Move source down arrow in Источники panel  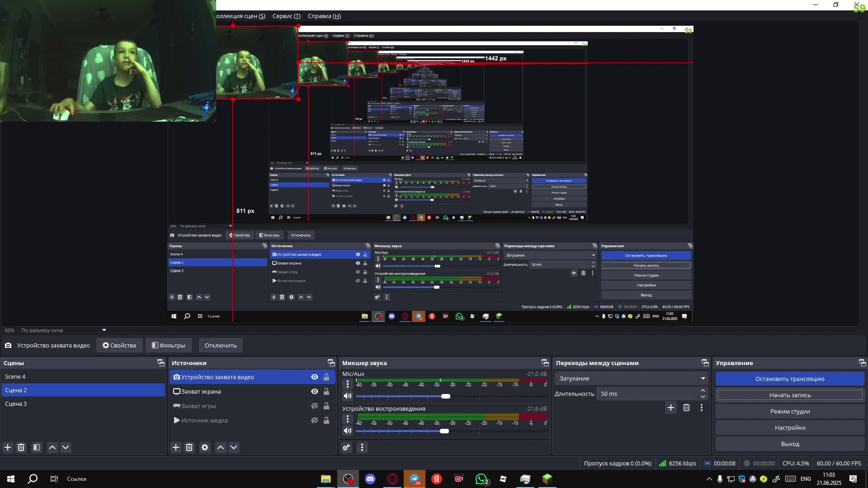(x=234, y=447)
